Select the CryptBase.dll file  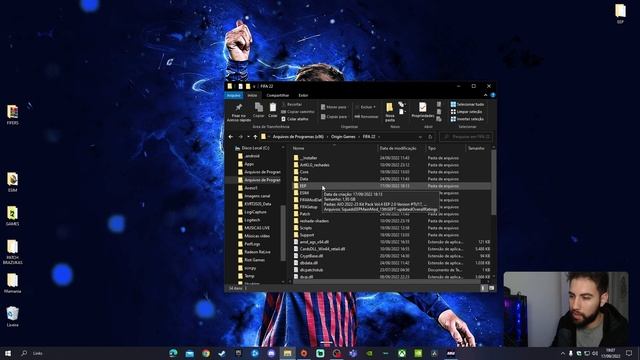391,256
